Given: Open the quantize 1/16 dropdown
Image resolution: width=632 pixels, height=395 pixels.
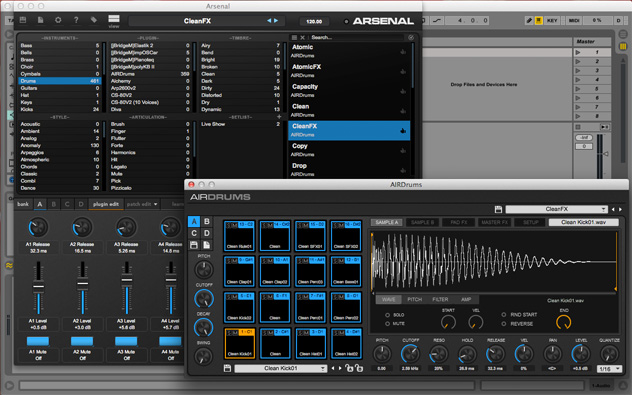Looking at the screenshot, I should [609, 369].
